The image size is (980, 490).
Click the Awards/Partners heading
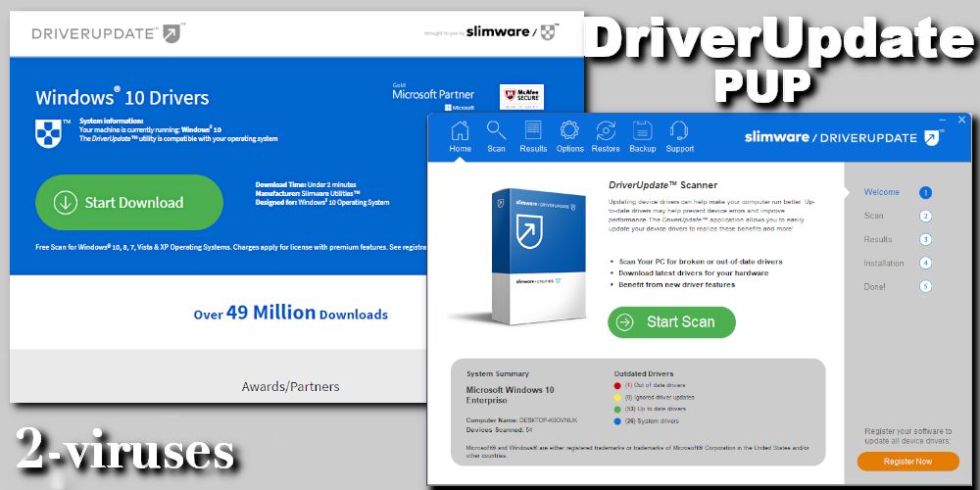(291, 386)
